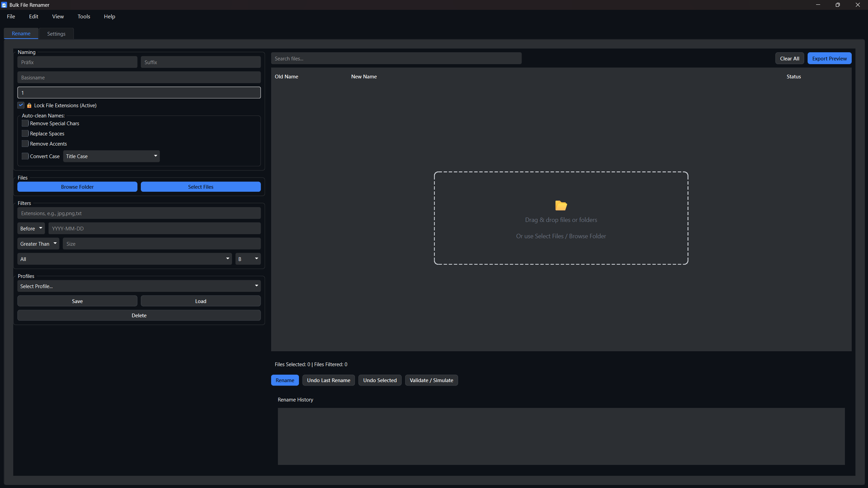Click Validate / Simulate button
This screenshot has width=868, height=488.
point(431,380)
